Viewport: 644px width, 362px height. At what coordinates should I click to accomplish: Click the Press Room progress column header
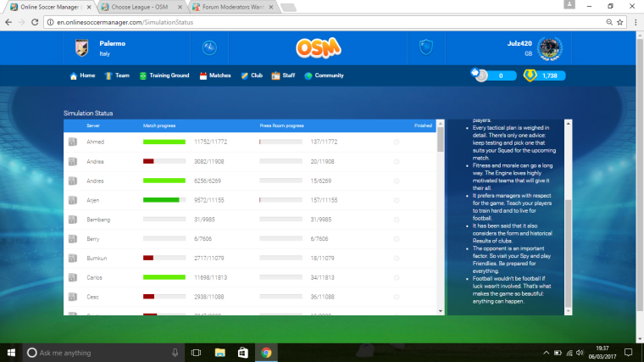pos(281,125)
